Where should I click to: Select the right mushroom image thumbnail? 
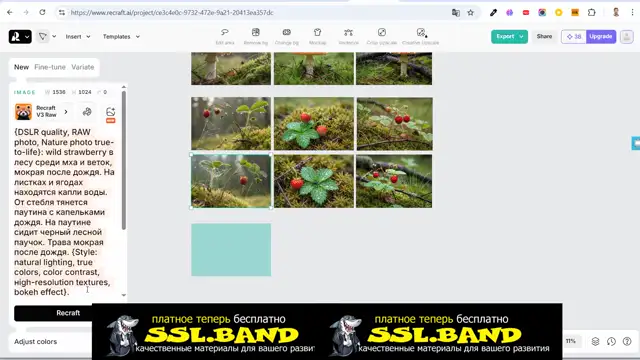point(394,69)
